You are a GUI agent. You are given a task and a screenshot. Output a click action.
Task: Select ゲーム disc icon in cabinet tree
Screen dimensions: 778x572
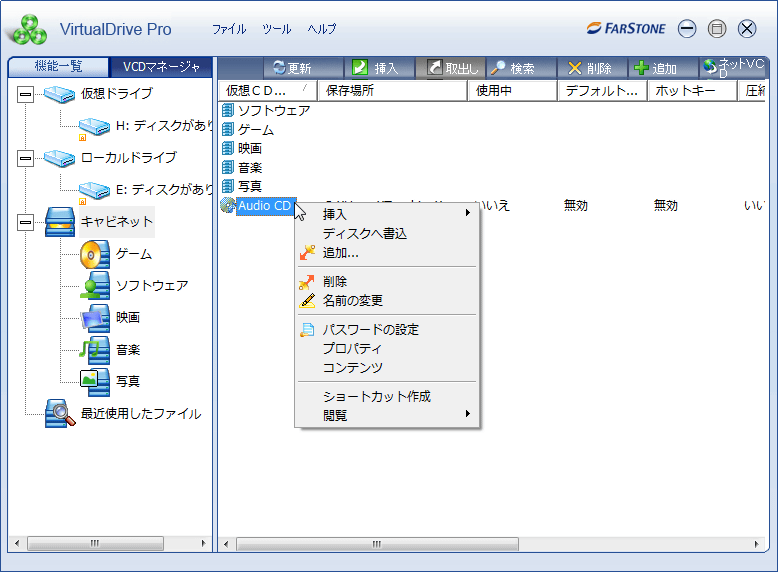95,254
